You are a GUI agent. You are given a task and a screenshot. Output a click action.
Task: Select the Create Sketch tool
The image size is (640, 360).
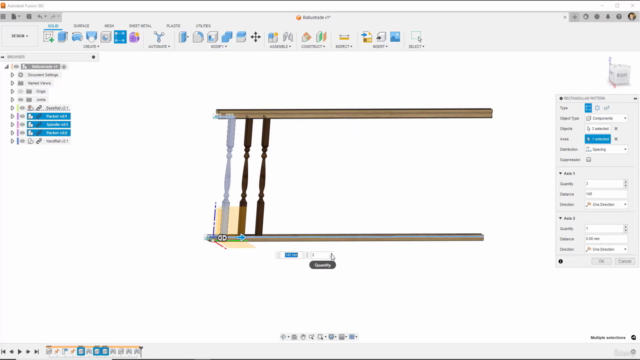point(49,37)
